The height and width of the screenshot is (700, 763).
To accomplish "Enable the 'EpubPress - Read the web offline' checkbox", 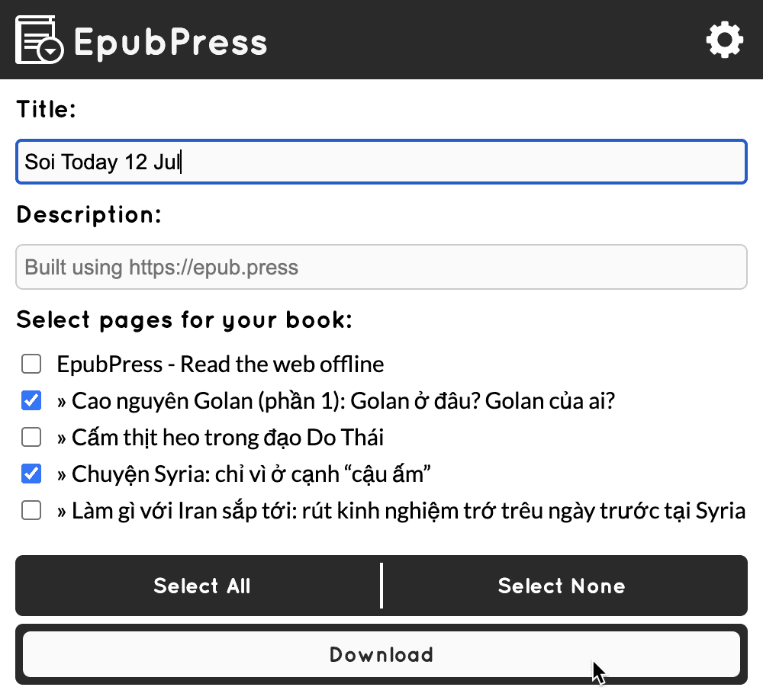I will click(31, 364).
